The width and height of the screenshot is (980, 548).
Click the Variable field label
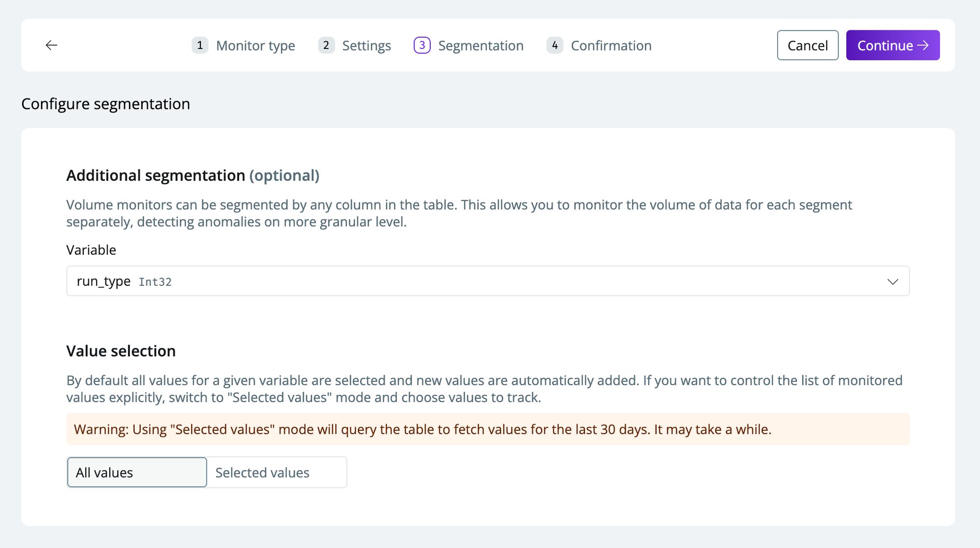coord(91,250)
